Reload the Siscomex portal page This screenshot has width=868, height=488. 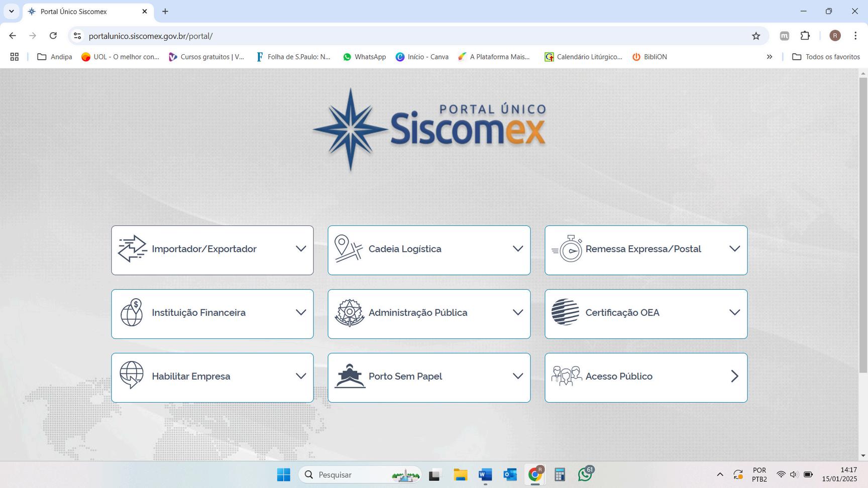pos(53,36)
